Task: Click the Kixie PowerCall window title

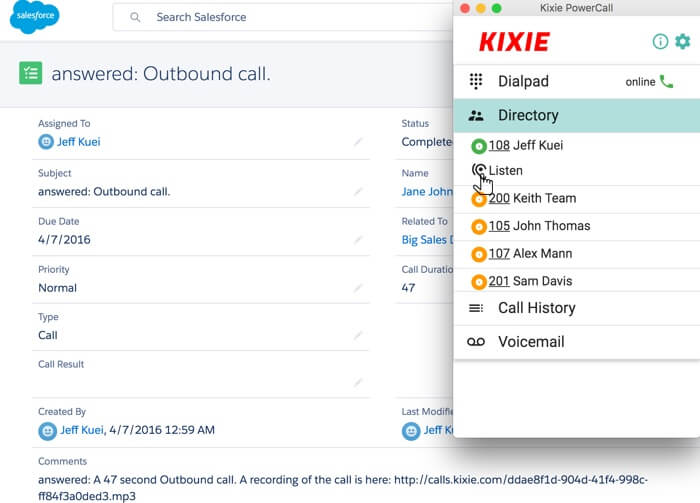Action: tap(576, 8)
